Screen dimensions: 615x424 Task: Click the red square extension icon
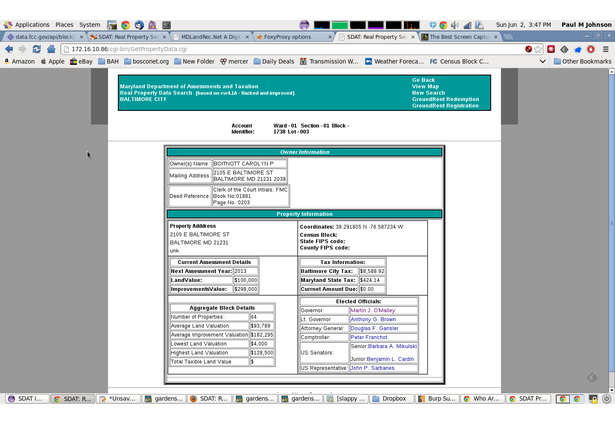[x=551, y=49]
